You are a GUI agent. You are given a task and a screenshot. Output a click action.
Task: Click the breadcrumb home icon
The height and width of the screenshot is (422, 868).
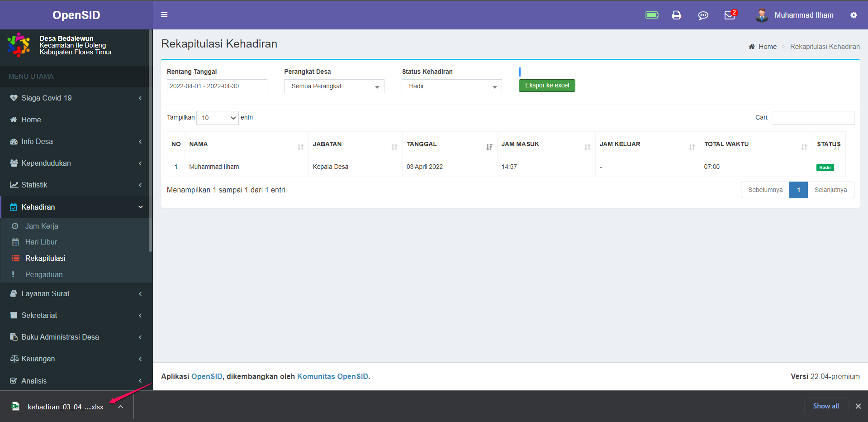click(x=751, y=47)
